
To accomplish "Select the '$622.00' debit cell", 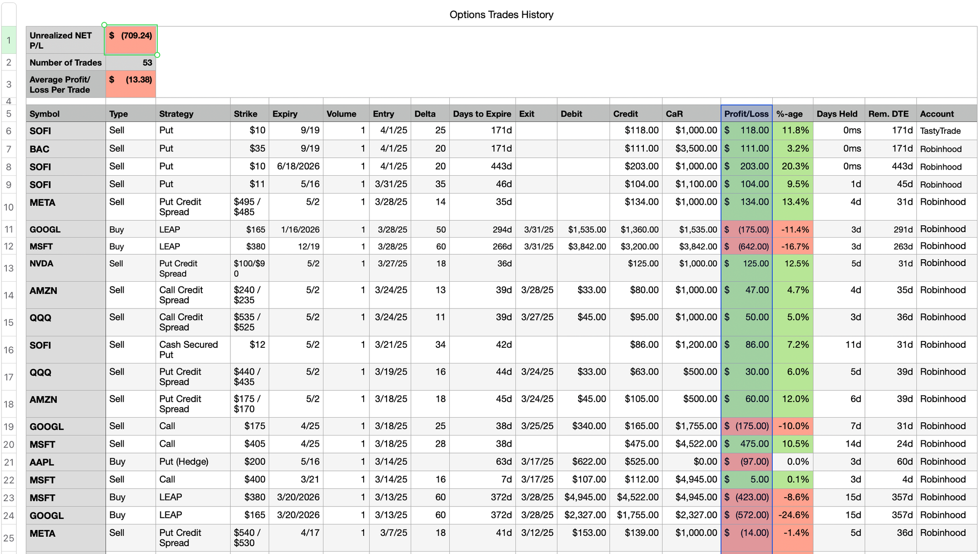I will (583, 462).
